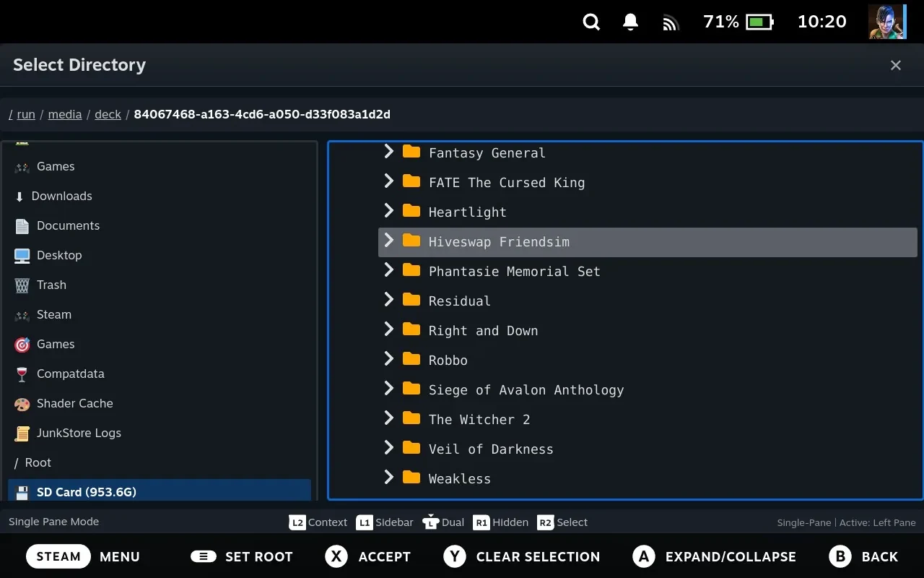Select the Siege of Avalon Anthology name

click(526, 390)
